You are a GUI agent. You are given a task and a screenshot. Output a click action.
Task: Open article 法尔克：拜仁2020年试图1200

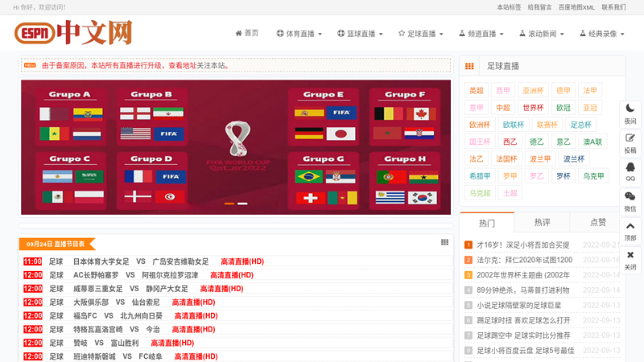[525, 260]
